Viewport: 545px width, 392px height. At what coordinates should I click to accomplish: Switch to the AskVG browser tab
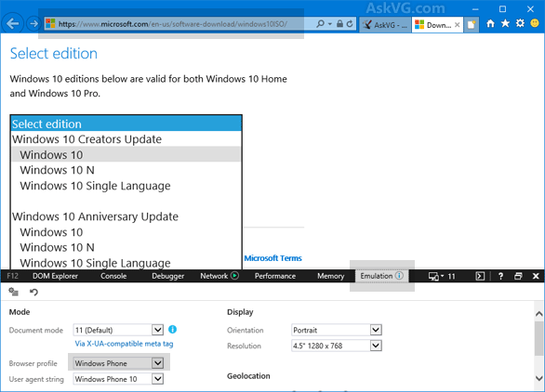pos(385,25)
